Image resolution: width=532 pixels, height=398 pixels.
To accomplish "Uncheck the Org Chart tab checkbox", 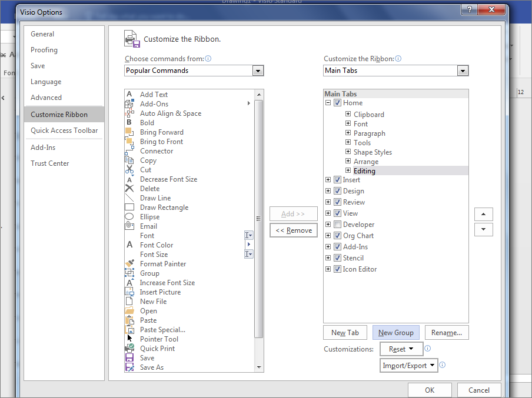I will 337,236.
